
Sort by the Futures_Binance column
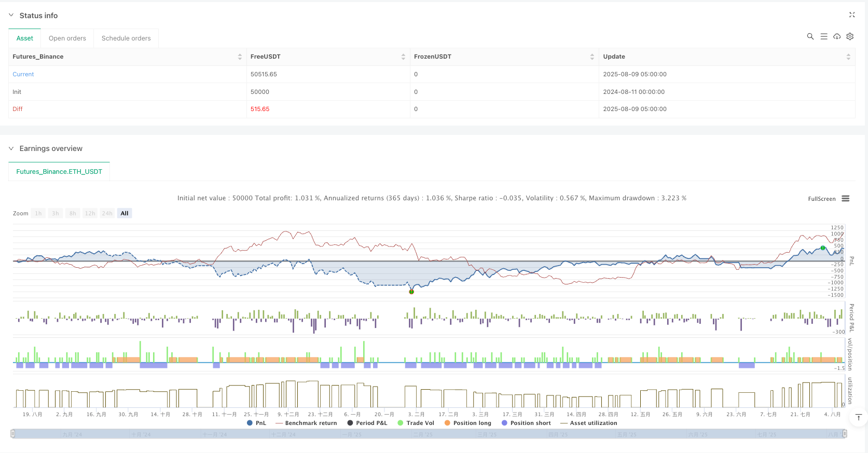pyautogui.click(x=240, y=57)
